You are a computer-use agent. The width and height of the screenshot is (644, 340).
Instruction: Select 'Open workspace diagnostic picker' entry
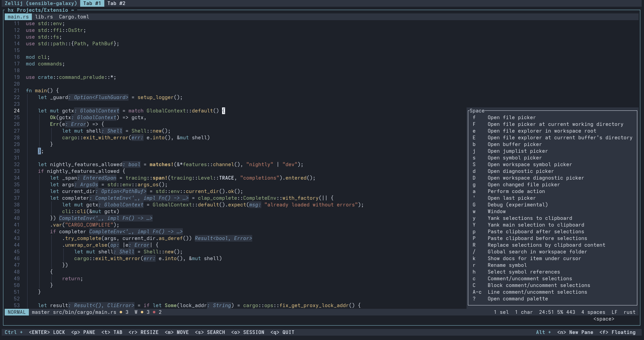coord(552,178)
